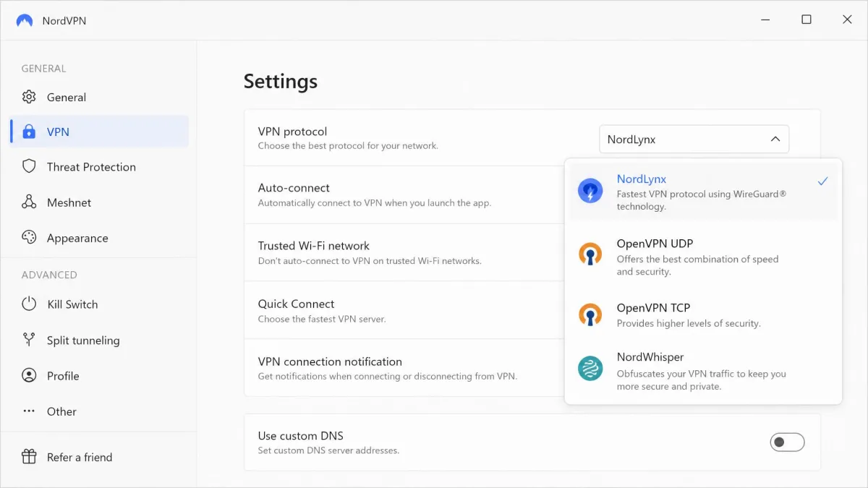The height and width of the screenshot is (488, 868).
Task: Click the Split tunneling fork icon
Action: click(x=29, y=340)
